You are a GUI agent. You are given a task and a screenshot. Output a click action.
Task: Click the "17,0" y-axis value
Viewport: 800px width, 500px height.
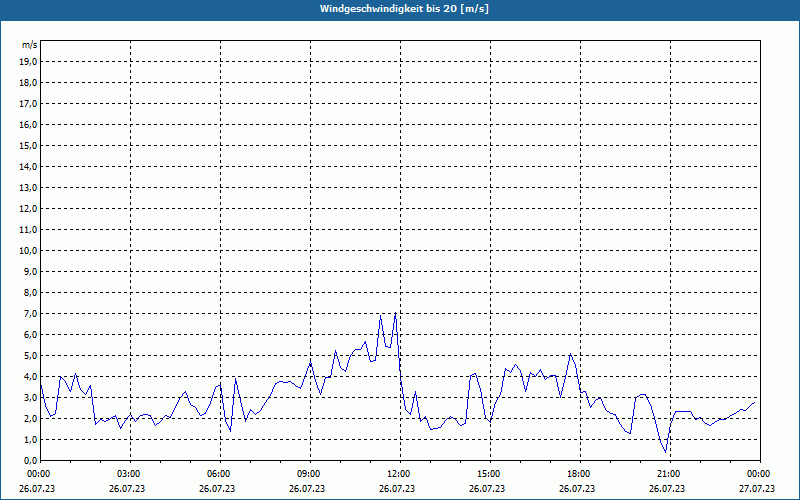[28, 104]
